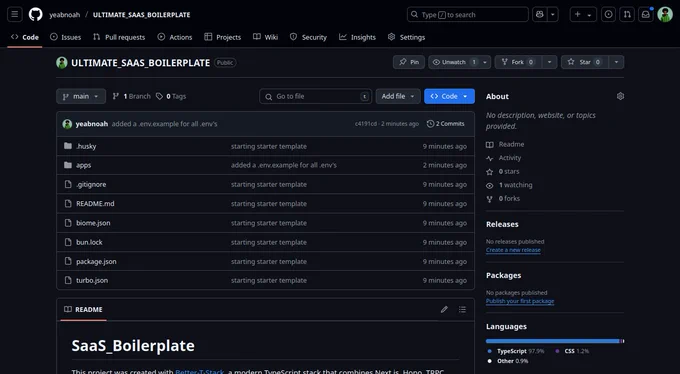680x374 pixels.
Task: Click the turbo.json file icon
Action: coord(68,280)
